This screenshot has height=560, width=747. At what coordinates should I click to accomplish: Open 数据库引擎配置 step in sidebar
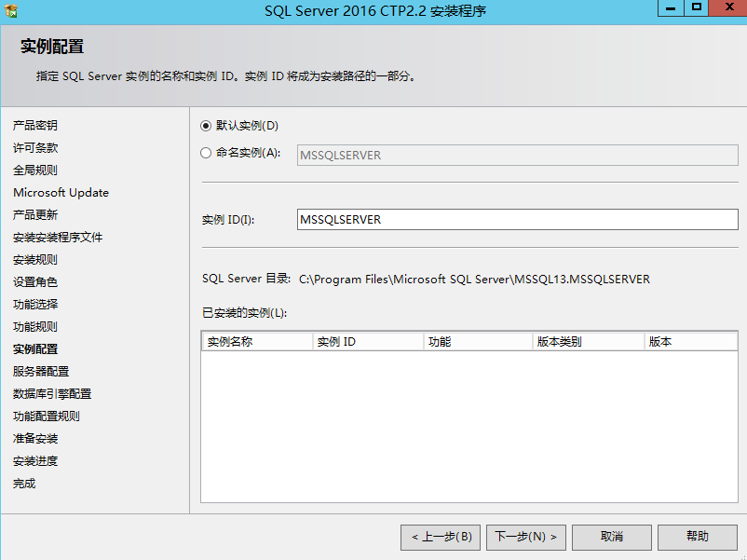(52, 394)
